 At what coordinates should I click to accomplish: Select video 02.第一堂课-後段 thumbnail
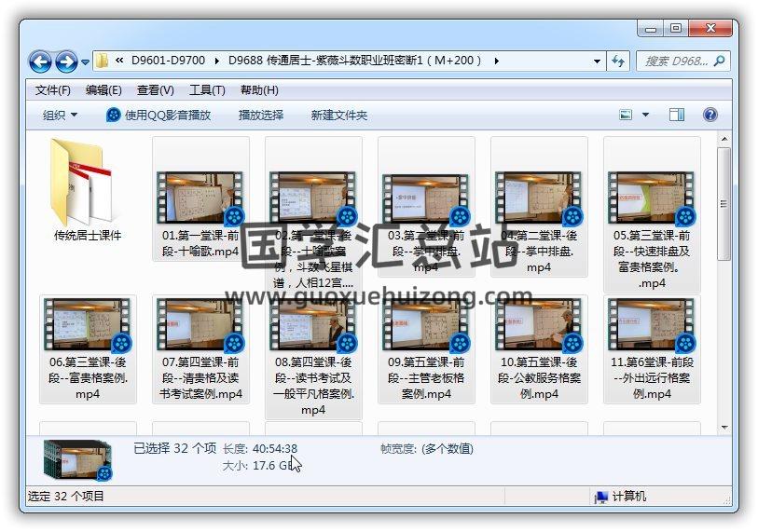[312, 198]
